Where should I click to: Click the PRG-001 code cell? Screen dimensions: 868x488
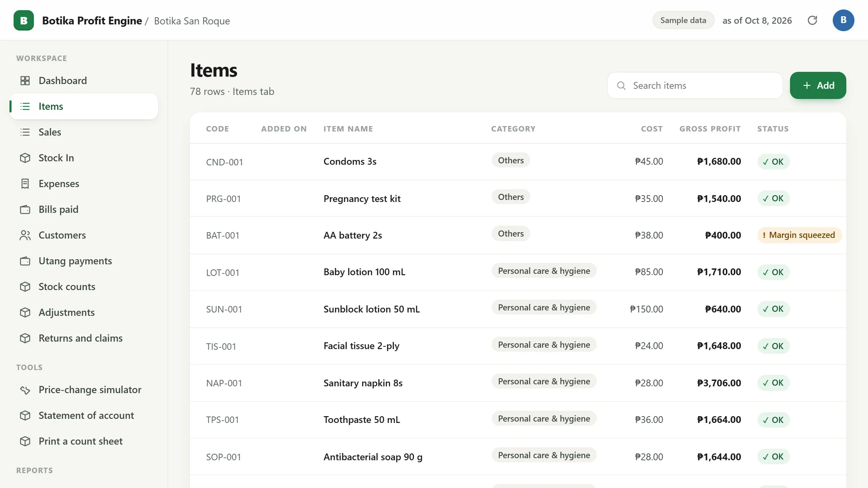pyautogui.click(x=223, y=199)
